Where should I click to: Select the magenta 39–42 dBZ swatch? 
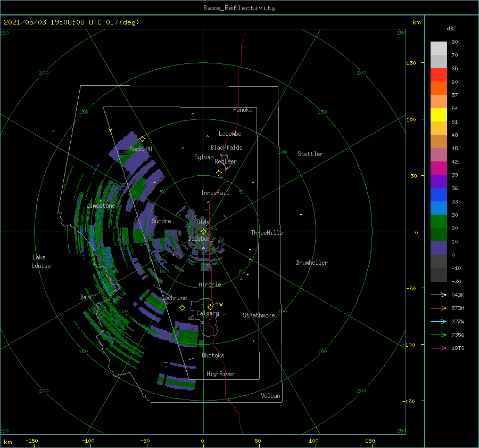(439, 168)
